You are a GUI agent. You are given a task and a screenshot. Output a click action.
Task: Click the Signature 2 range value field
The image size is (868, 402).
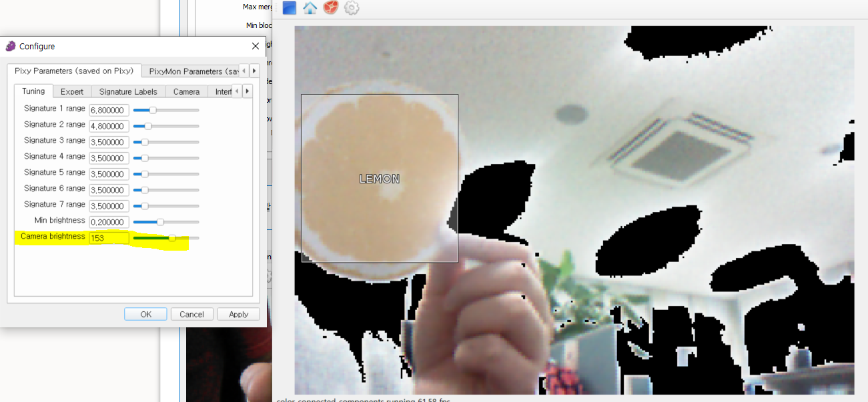tap(109, 126)
